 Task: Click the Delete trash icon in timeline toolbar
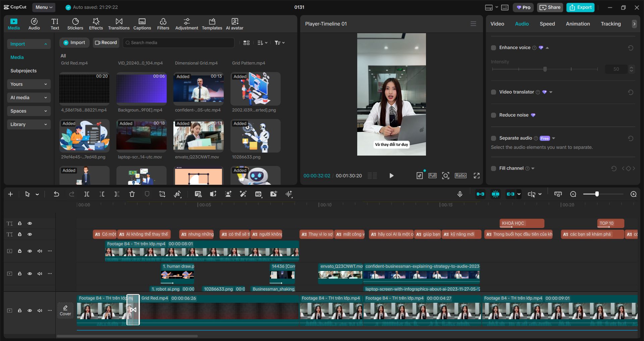pyautogui.click(x=132, y=194)
